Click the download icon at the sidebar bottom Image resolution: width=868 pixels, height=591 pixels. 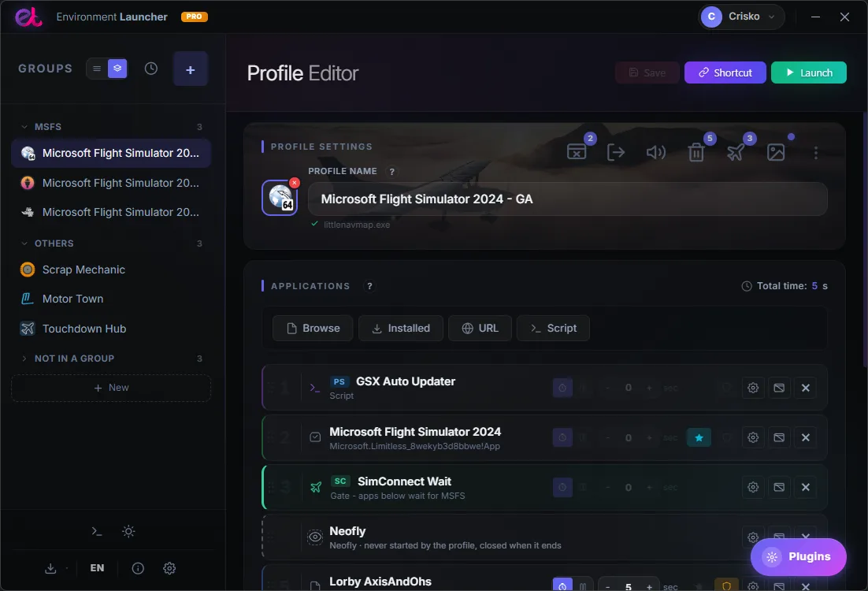pyautogui.click(x=50, y=568)
